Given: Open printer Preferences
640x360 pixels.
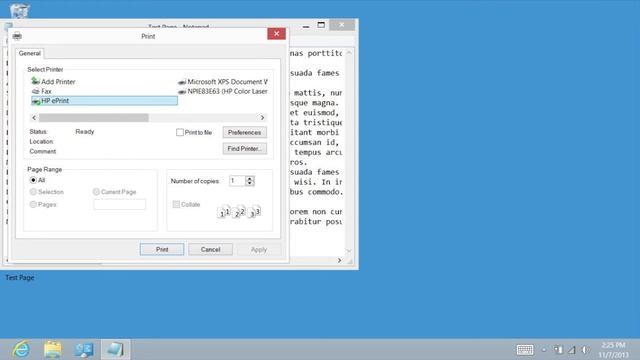Looking at the screenshot, I should point(244,132).
